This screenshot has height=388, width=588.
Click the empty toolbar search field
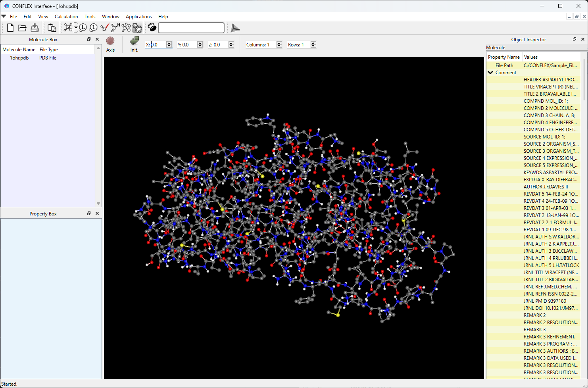[x=191, y=28]
